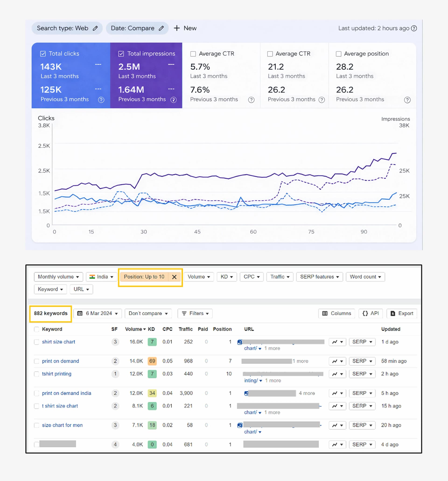Enable the Average position checkbox

339,54
